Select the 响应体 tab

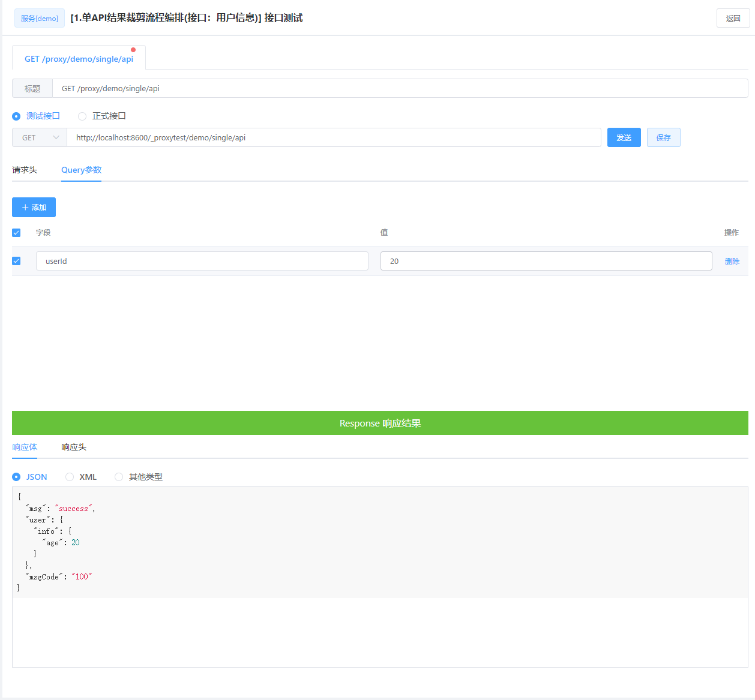(x=25, y=447)
